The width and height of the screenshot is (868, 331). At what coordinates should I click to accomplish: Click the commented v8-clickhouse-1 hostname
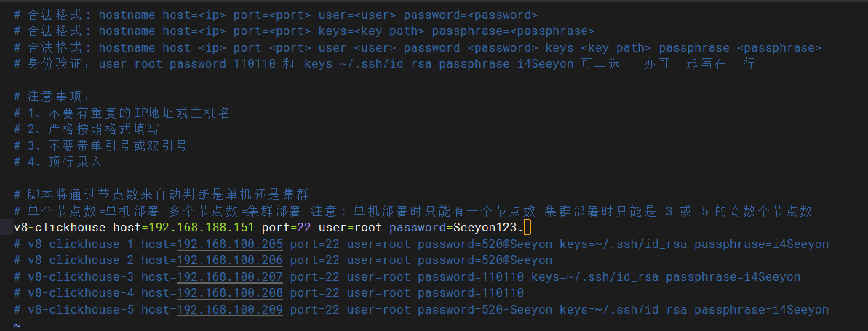click(81, 244)
